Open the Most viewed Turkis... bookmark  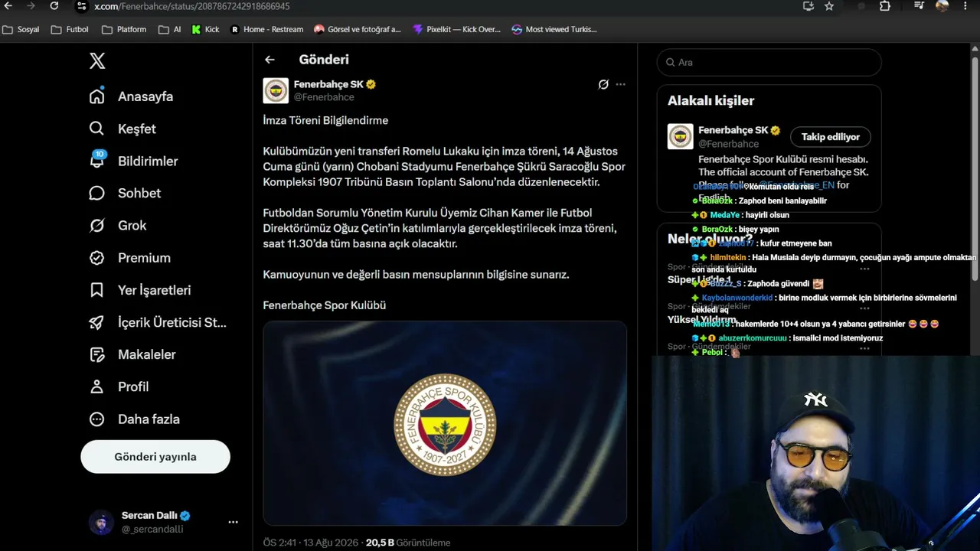pos(554,29)
